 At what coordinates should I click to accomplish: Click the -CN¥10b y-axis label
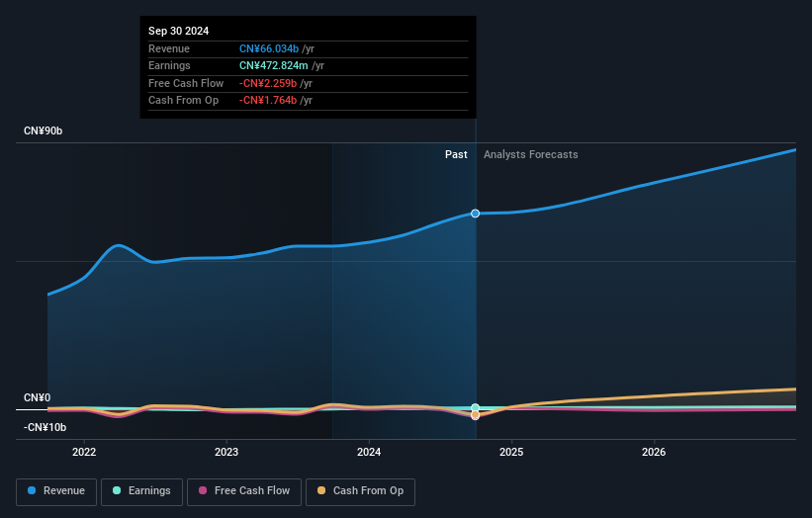coord(45,427)
